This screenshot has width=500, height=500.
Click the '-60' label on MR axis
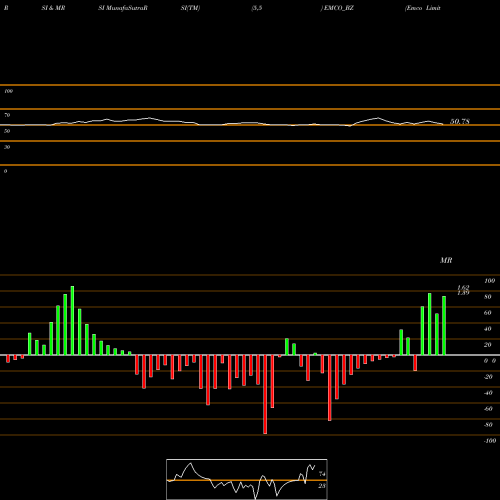coord(488,409)
